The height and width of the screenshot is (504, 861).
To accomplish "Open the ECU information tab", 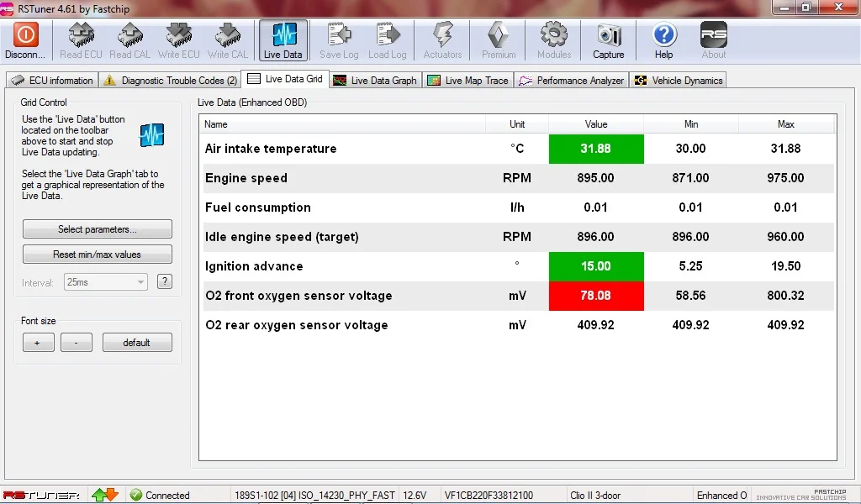I will pyautogui.click(x=53, y=80).
